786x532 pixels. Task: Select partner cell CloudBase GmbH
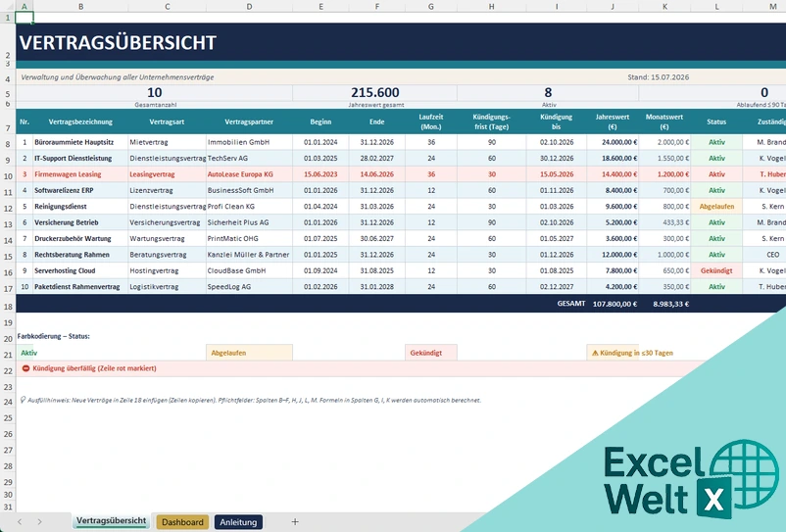[x=249, y=270]
